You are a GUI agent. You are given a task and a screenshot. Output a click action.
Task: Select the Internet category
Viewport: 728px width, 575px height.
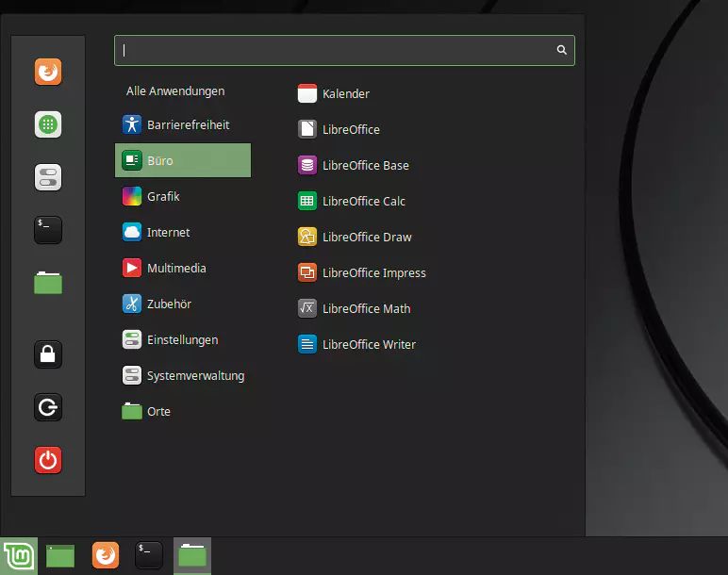[x=168, y=232]
